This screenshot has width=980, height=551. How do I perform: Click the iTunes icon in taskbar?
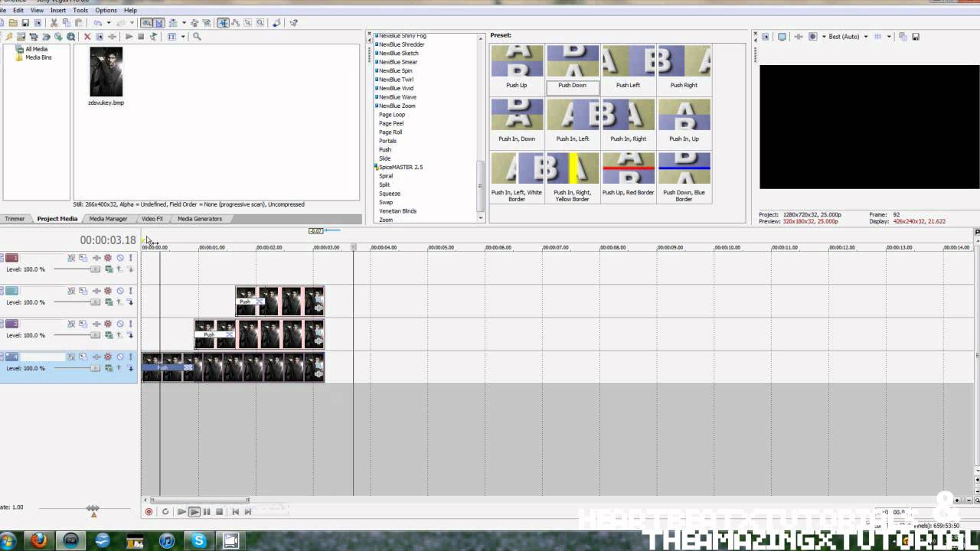[x=168, y=540]
